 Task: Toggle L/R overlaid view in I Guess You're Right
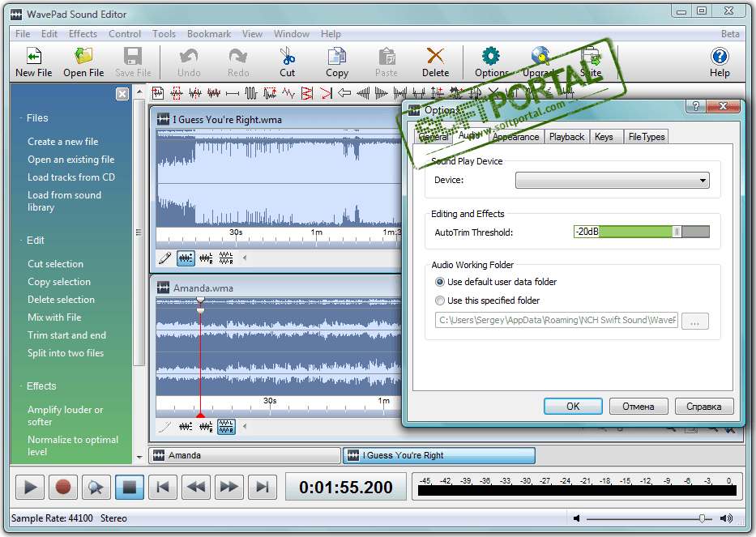click(x=206, y=258)
